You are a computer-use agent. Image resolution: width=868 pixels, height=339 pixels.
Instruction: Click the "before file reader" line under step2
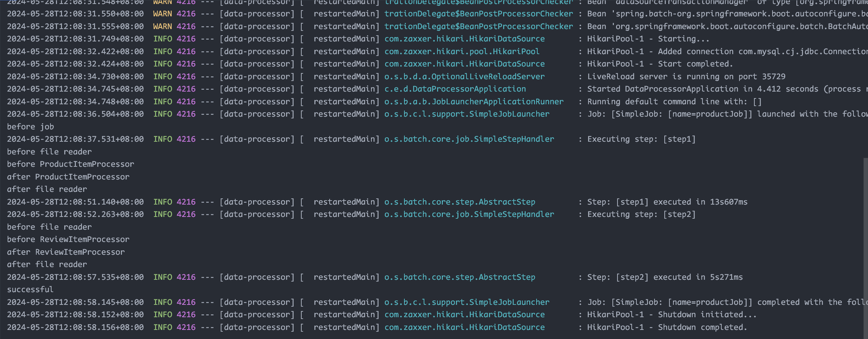click(x=49, y=227)
